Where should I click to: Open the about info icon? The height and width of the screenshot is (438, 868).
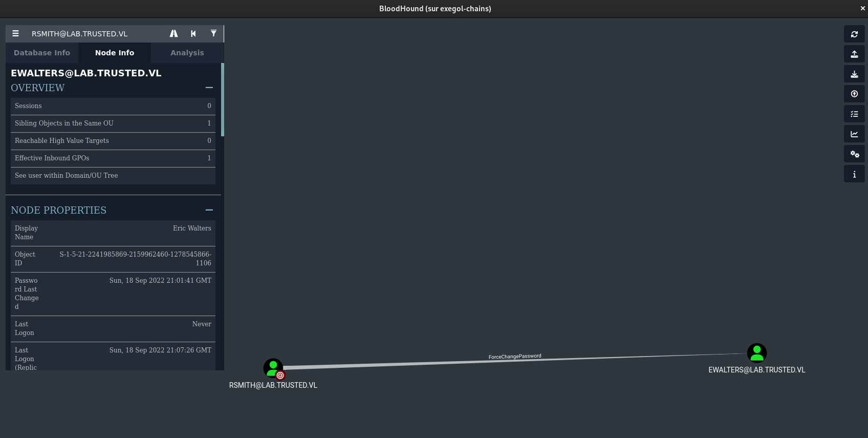pyautogui.click(x=854, y=174)
